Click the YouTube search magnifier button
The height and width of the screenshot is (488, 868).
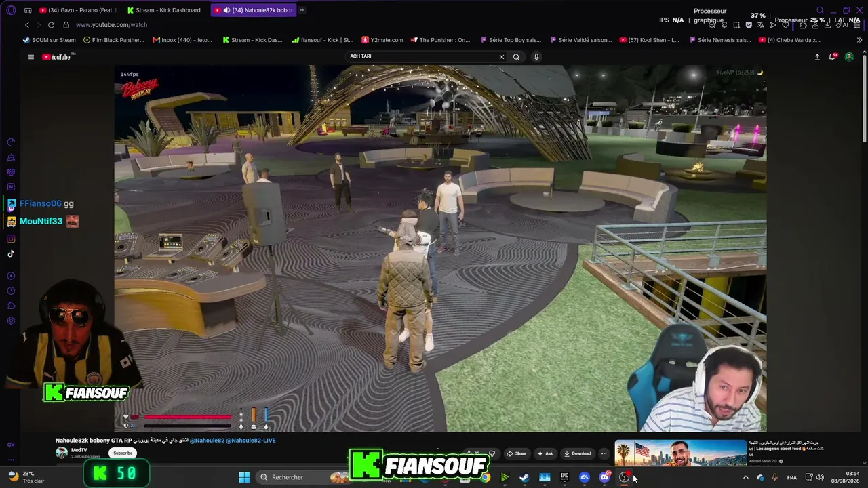[x=516, y=57]
